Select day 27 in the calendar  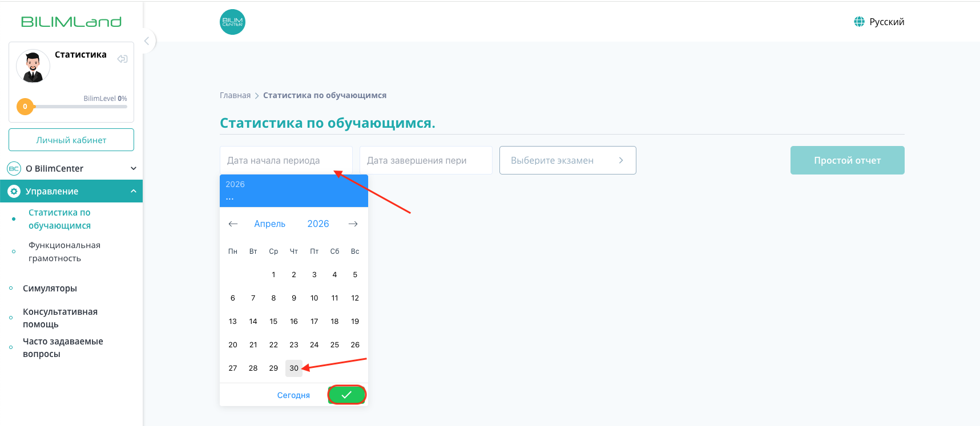tap(233, 368)
